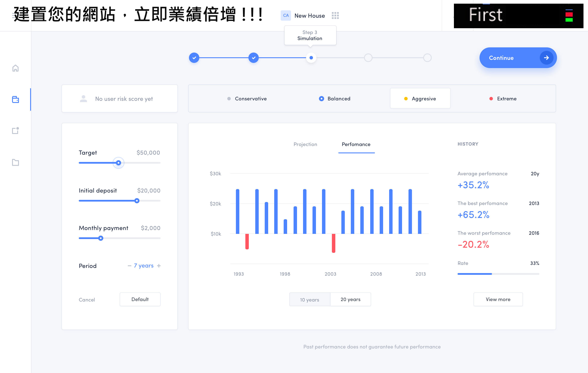Click the Target slider handle
588x373 pixels.
[118, 163]
